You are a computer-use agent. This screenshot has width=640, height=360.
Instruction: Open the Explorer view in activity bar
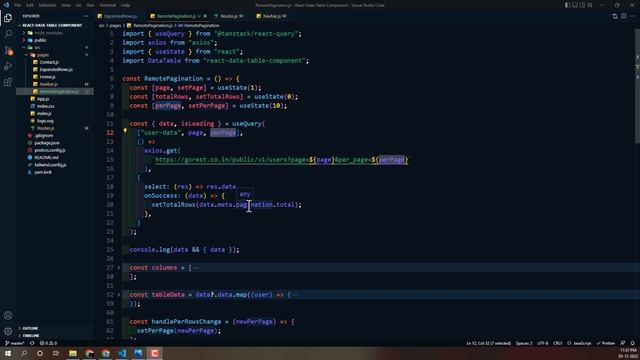(x=8, y=18)
